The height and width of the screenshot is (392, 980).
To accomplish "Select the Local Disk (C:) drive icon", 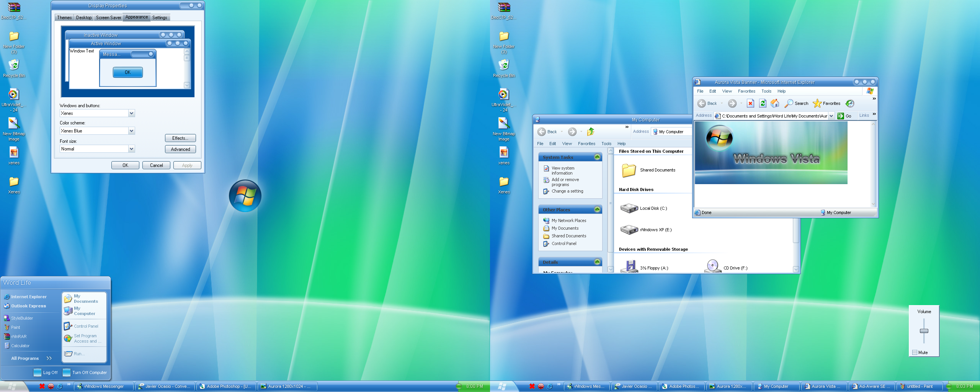I will click(x=629, y=208).
